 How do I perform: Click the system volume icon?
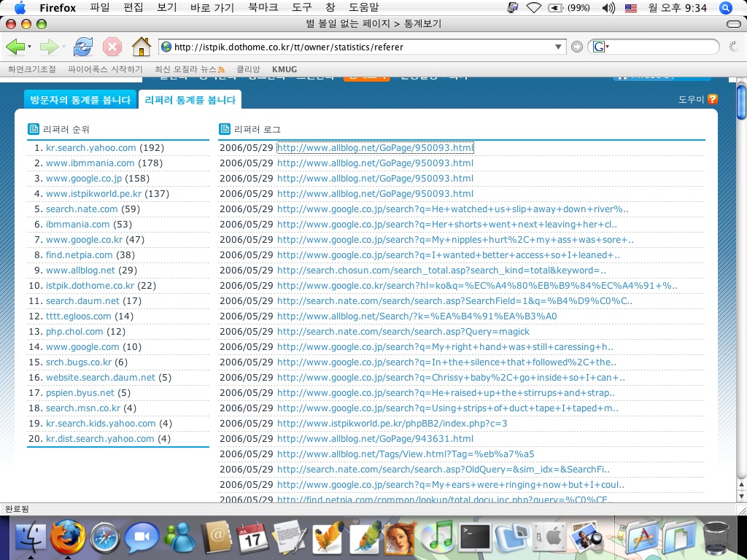608,8
